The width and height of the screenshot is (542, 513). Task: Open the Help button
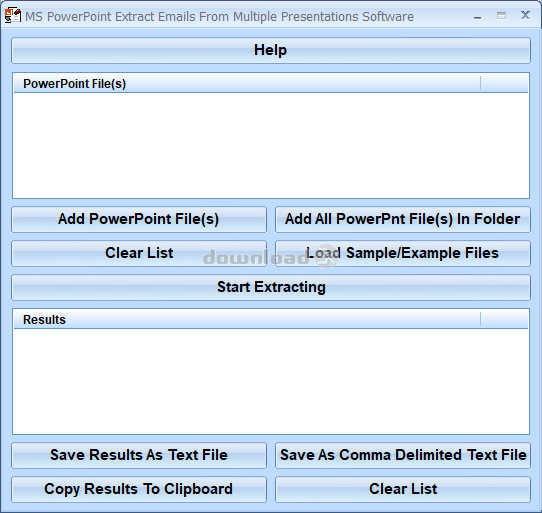click(271, 50)
